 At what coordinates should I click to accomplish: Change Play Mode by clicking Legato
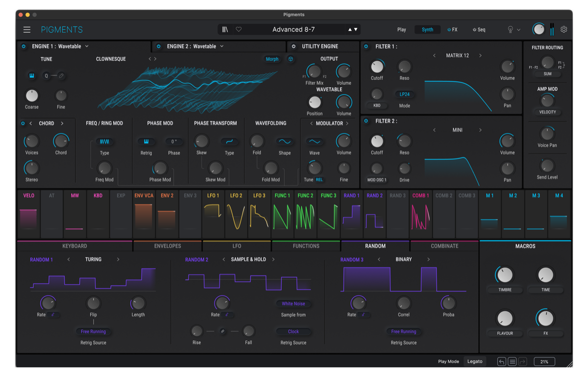point(474,361)
